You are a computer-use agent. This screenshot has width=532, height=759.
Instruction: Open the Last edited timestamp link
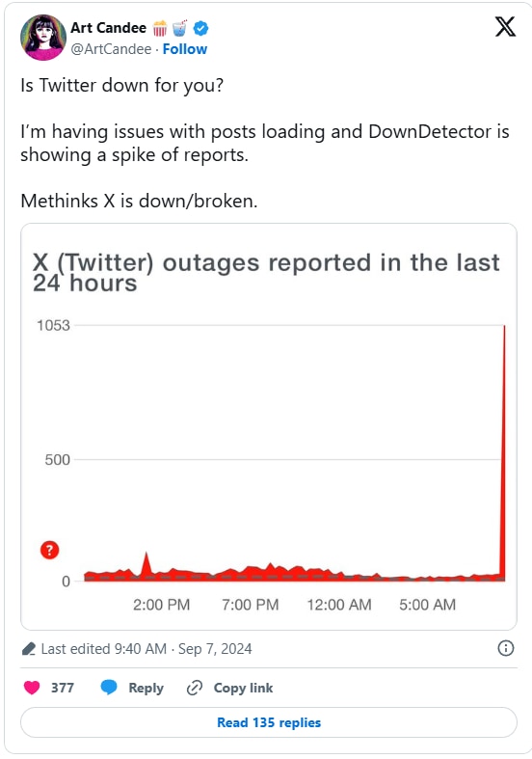146,649
